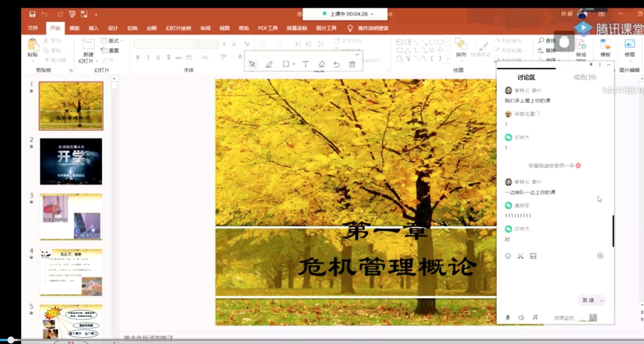The width and height of the screenshot is (644, 344).
Task: Select slide 2 thumbnail titled 开学
Action: [71, 161]
